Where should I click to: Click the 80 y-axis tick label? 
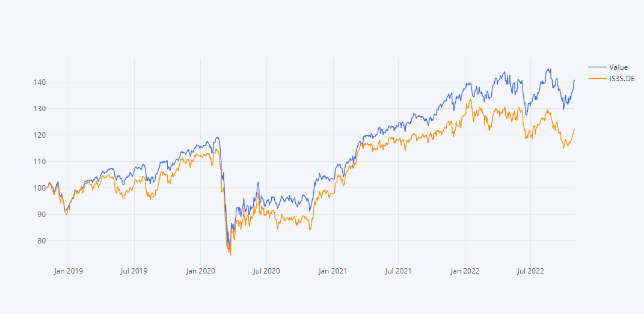(42, 240)
